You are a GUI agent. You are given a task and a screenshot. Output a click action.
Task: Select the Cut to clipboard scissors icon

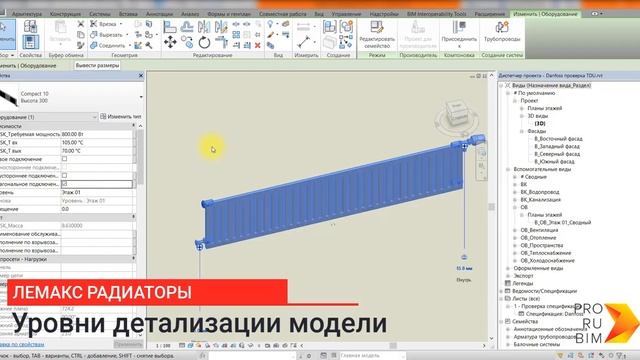click(81, 24)
